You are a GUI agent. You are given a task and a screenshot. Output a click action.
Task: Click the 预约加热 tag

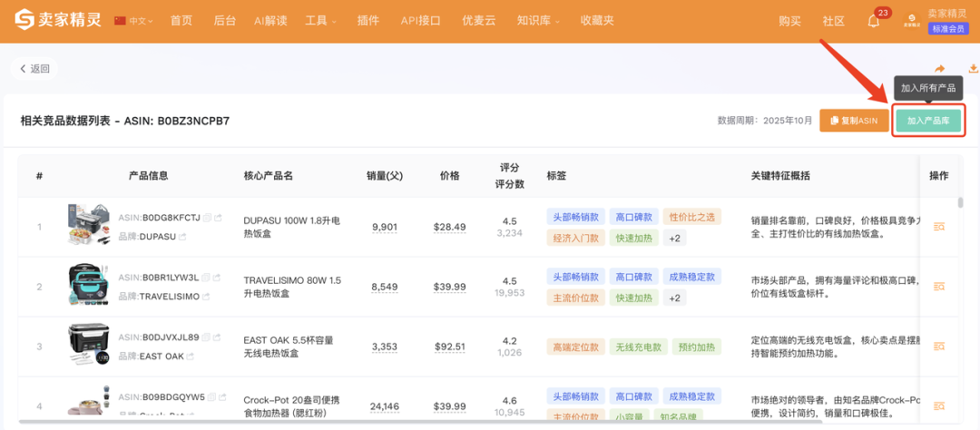coord(697,347)
